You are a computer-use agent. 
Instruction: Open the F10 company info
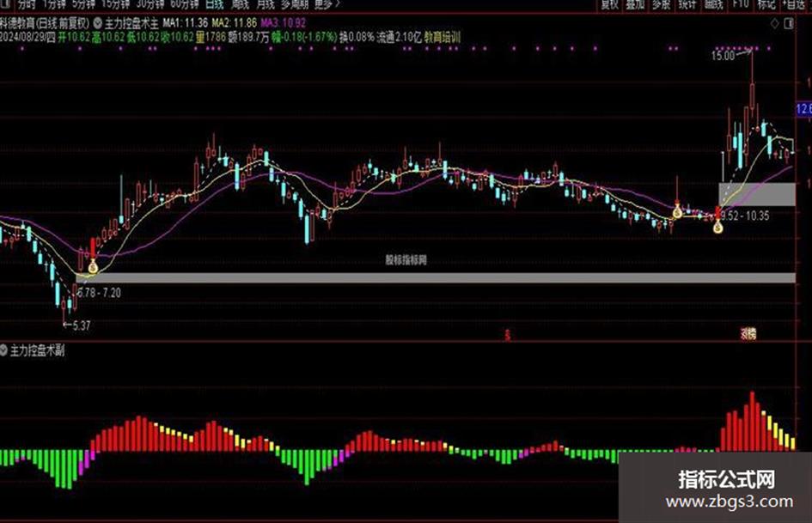point(741,4)
